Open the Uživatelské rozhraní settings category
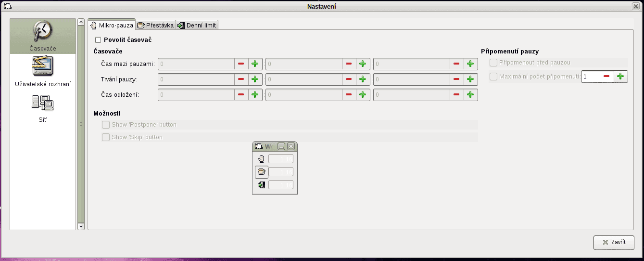644x261 pixels. [43, 72]
